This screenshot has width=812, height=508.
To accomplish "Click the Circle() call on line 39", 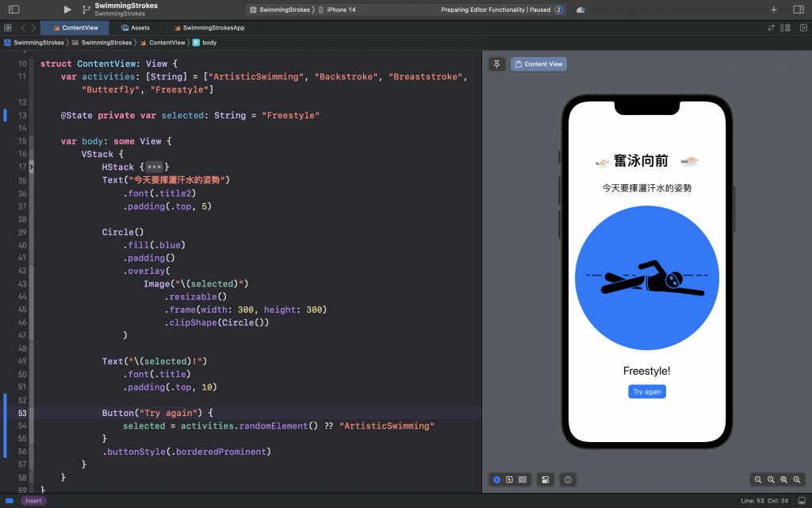I will (123, 232).
